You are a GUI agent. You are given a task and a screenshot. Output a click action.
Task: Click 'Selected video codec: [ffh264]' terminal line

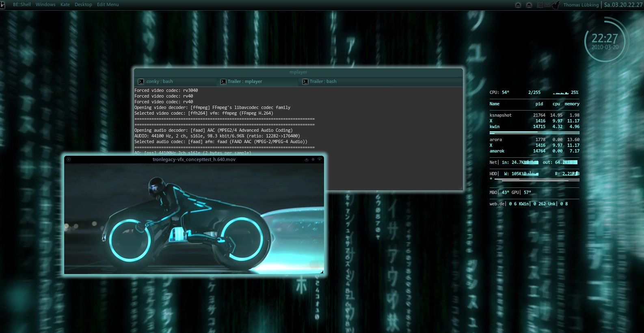click(x=204, y=113)
